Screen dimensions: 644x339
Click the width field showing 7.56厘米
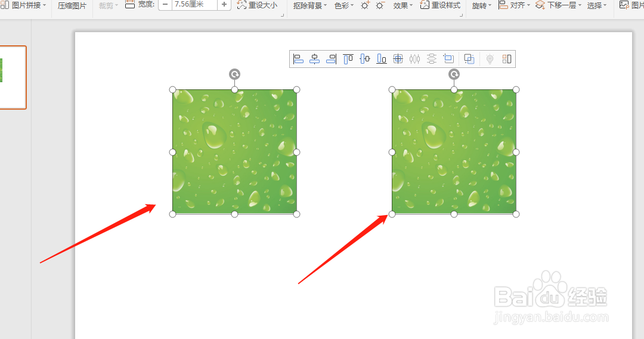[x=194, y=5]
